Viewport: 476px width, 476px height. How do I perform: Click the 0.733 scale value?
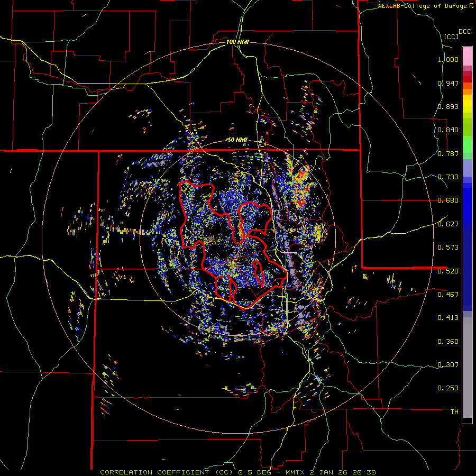(448, 177)
